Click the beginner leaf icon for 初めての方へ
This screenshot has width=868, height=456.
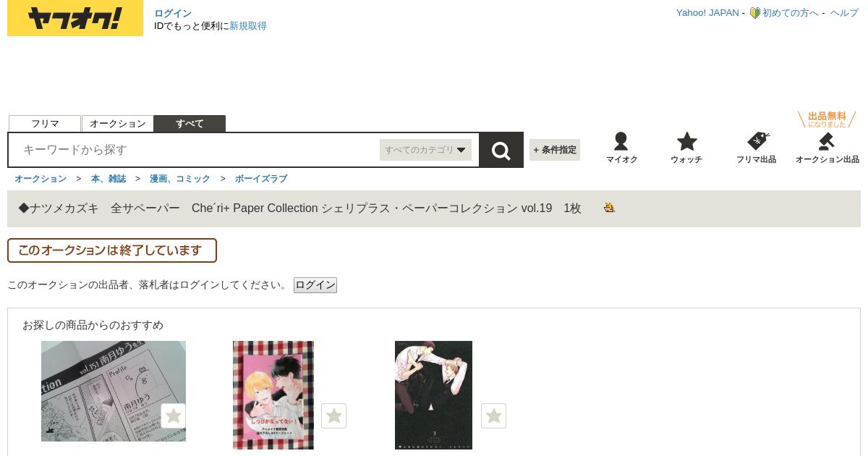[754, 13]
